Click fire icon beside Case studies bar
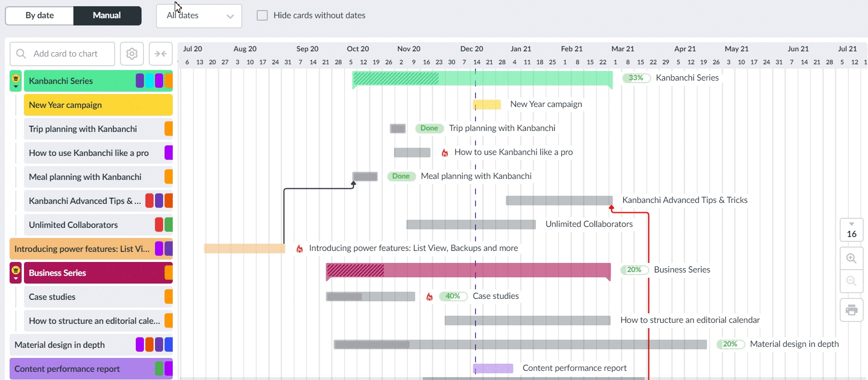 coord(429,297)
